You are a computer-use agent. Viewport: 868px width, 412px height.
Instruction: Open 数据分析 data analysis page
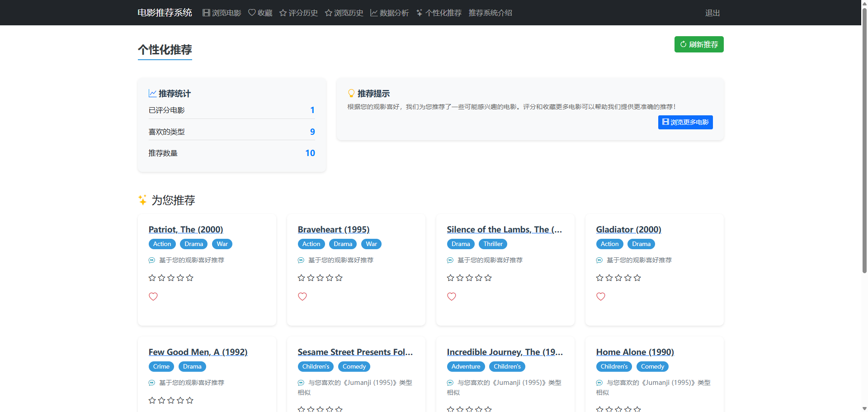tap(389, 13)
